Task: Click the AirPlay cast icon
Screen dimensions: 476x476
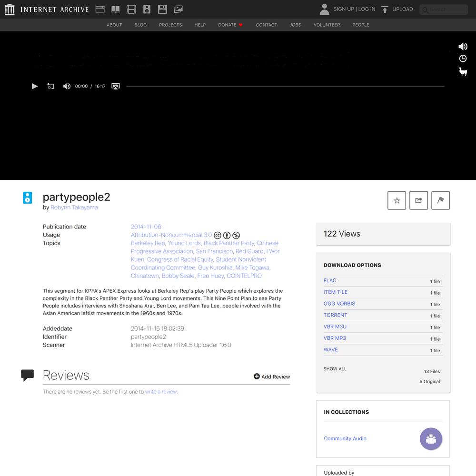Action: 116,86
